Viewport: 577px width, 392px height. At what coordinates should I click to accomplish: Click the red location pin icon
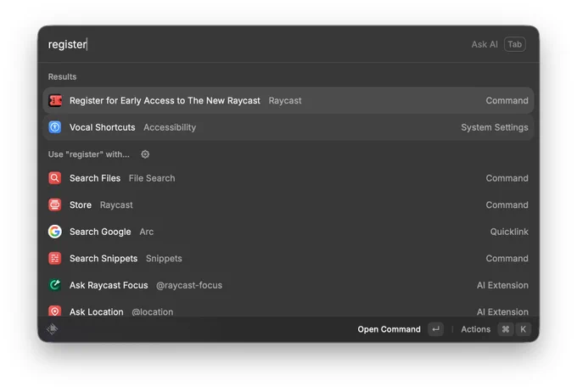pos(55,311)
